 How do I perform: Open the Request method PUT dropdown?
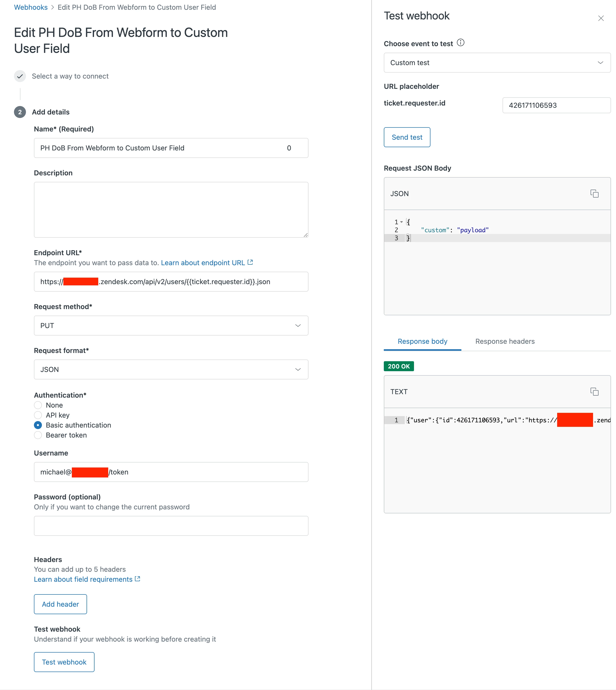[x=171, y=326]
